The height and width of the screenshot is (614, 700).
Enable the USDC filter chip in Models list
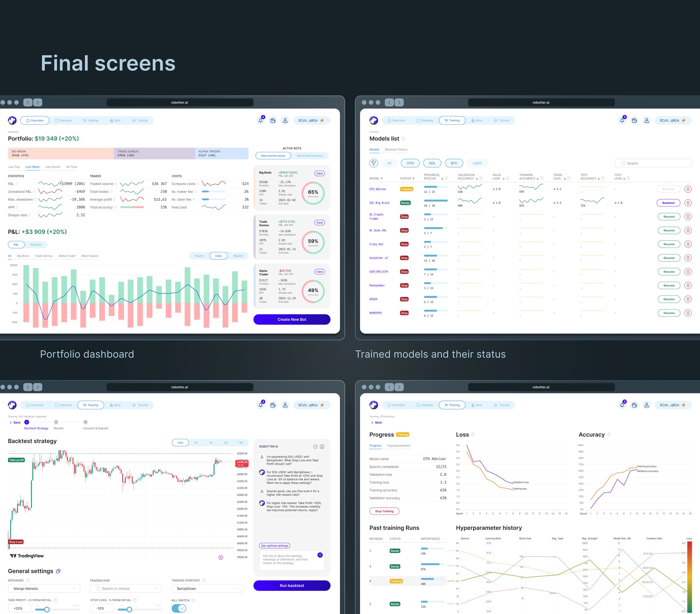click(x=477, y=163)
